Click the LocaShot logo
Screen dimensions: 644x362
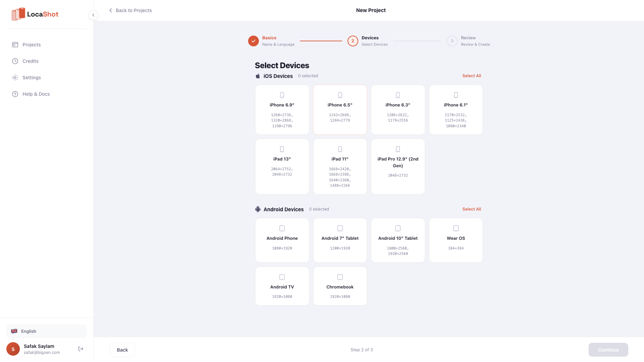tap(35, 14)
